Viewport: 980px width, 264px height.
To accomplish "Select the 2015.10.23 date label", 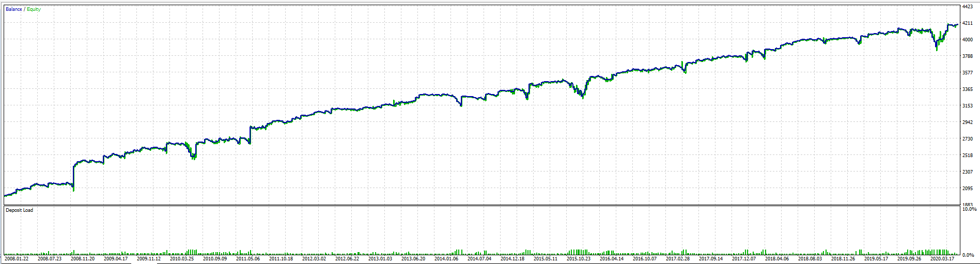I will 579,259.
